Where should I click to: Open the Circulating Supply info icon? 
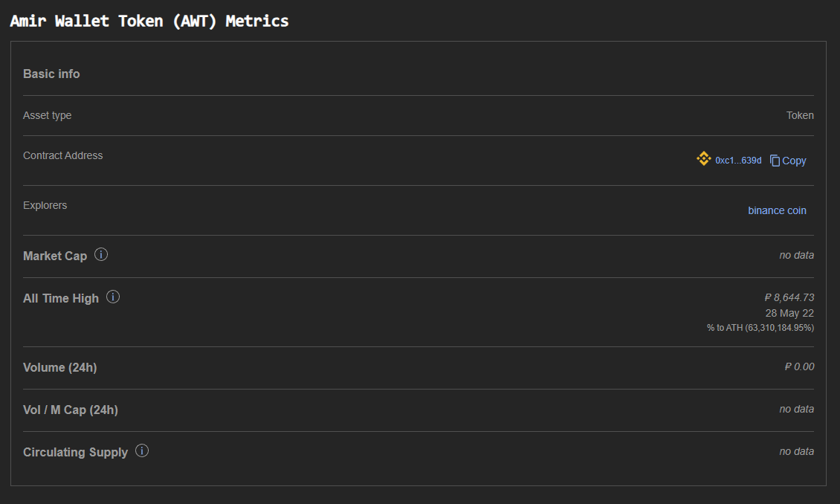[x=142, y=450]
